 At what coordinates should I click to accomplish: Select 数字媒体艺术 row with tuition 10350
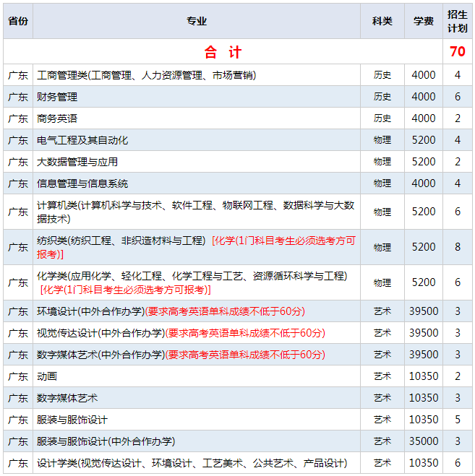click(x=238, y=398)
